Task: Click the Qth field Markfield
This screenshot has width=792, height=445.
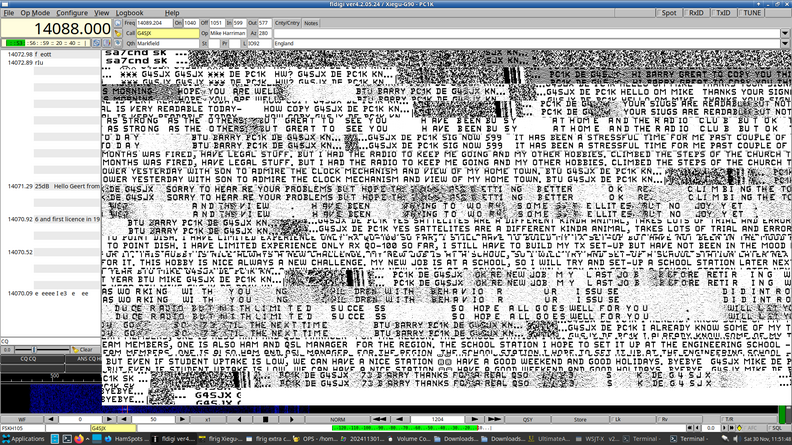Action: pos(168,43)
